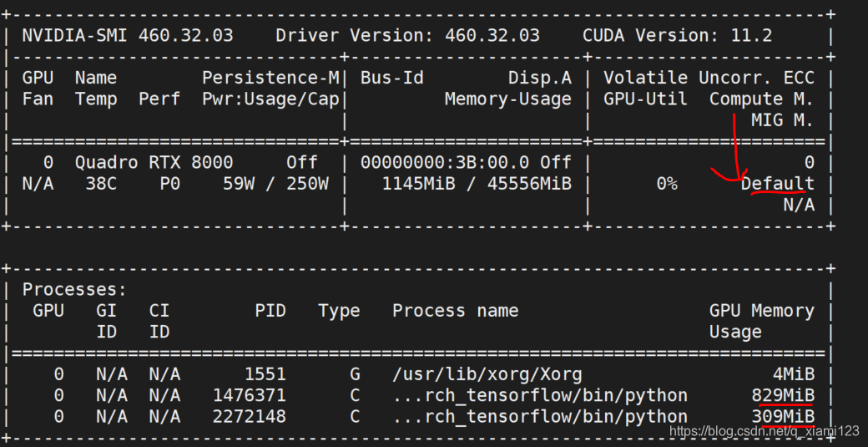Click the Pwr:Usage/Cap header
Screen dimensions: 868x447
pos(270,99)
